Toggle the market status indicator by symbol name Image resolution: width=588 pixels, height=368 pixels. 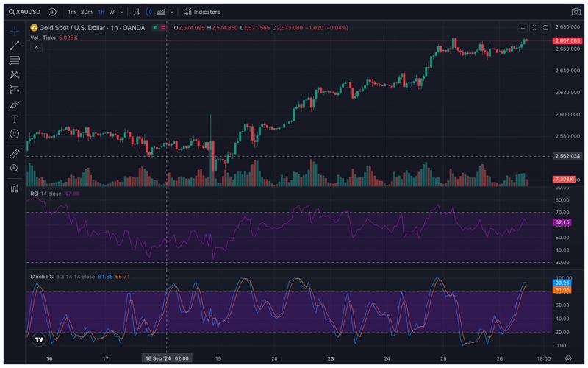(155, 27)
